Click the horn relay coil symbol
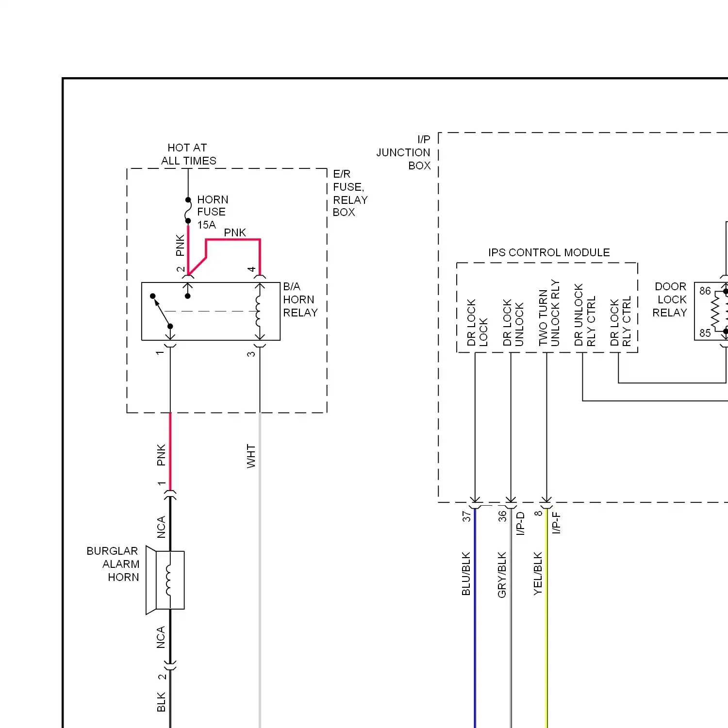The height and width of the screenshot is (728, 728). click(x=259, y=312)
